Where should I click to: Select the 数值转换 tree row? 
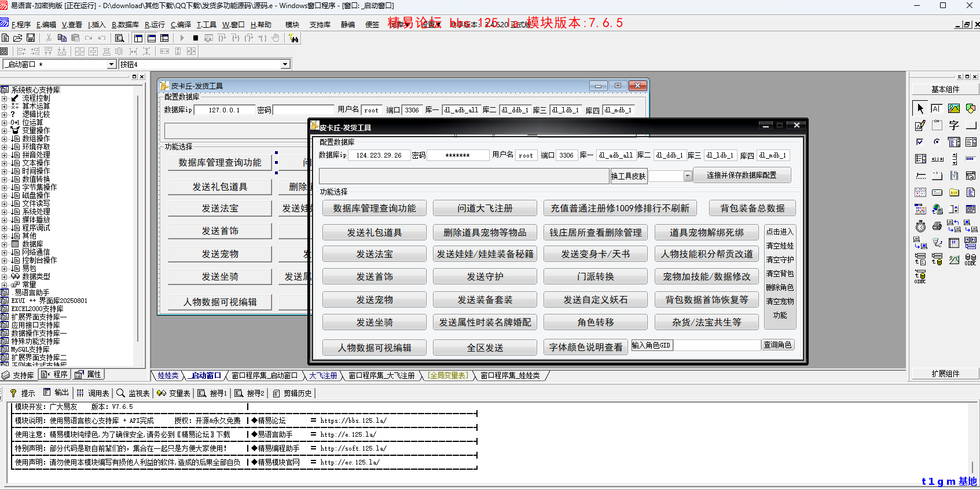[x=36, y=179]
